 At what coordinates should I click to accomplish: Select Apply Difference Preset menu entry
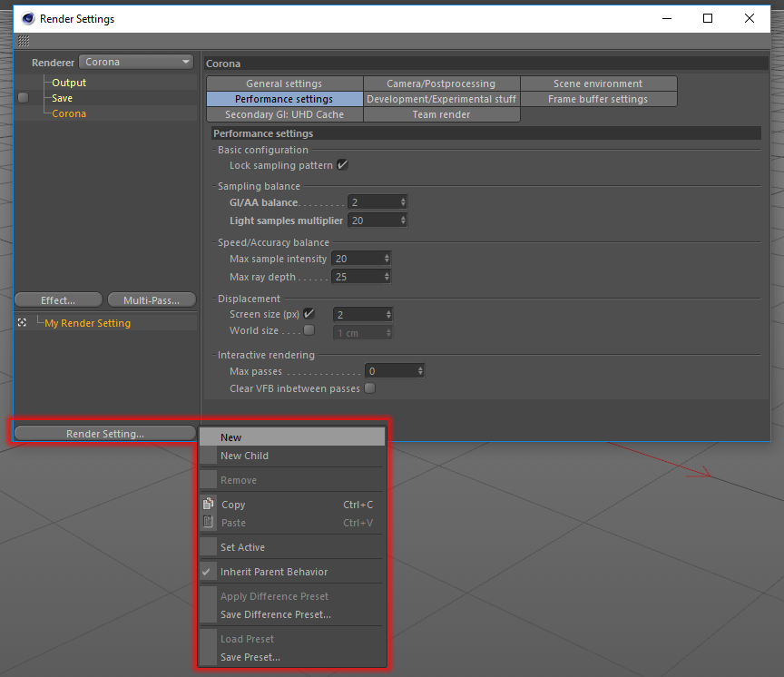(292, 596)
